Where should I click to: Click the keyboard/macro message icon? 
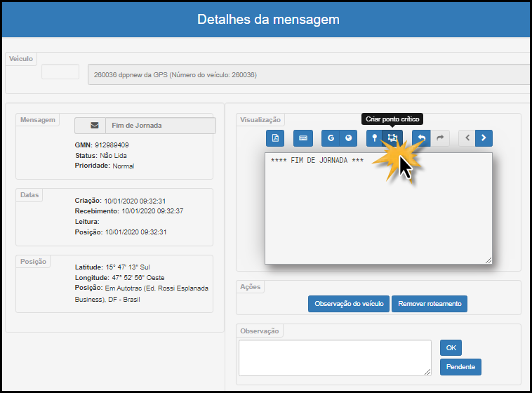303,138
